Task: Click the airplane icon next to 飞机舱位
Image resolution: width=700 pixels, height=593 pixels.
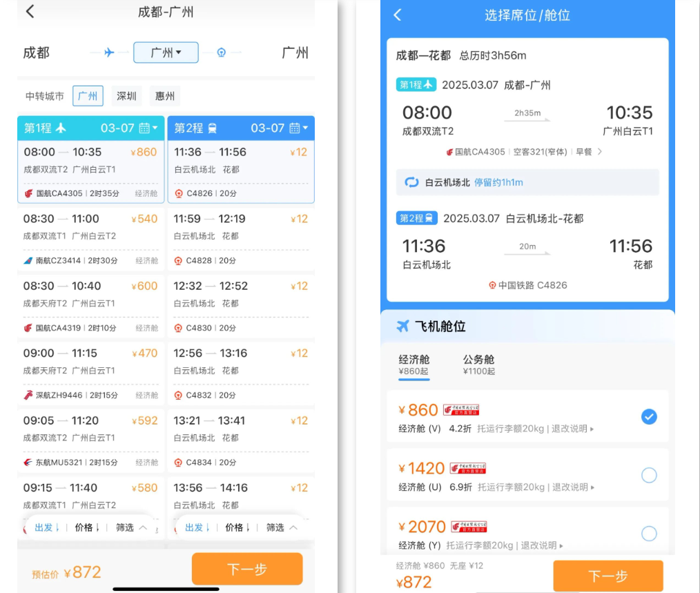Action: [x=403, y=327]
